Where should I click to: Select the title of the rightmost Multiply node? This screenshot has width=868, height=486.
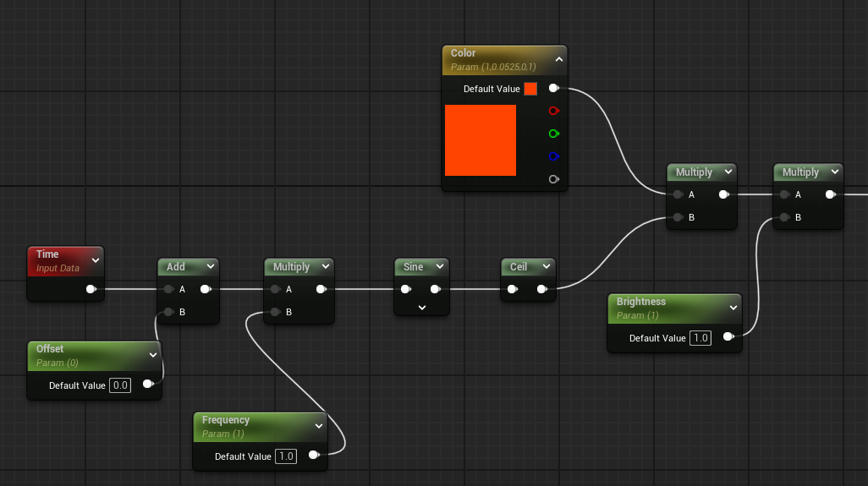(x=800, y=172)
